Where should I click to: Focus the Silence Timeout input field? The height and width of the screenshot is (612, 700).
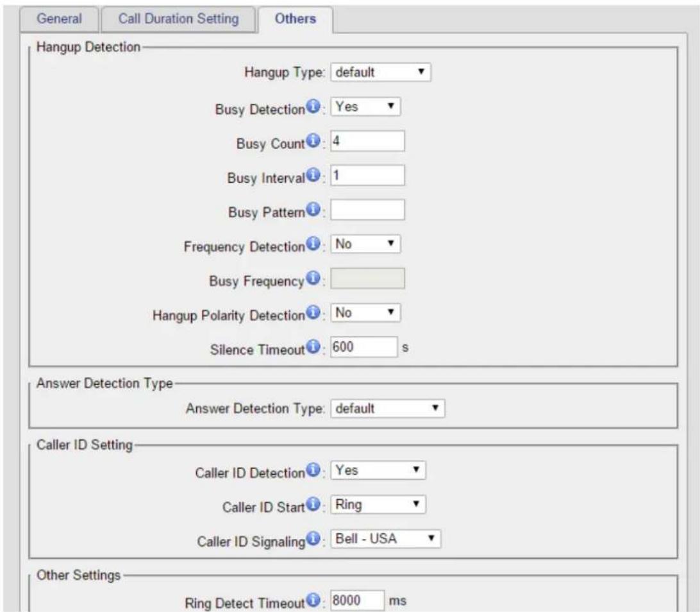pyautogui.click(x=364, y=347)
